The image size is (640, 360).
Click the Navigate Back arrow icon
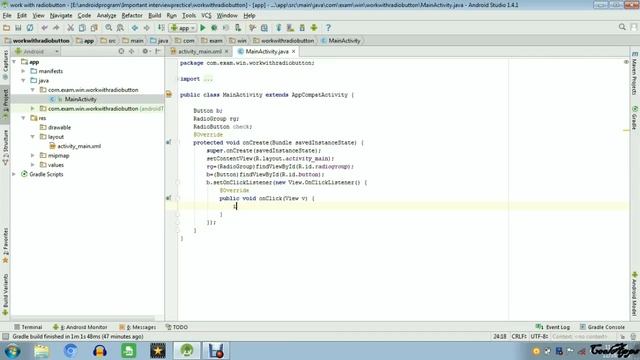tap(135, 28)
